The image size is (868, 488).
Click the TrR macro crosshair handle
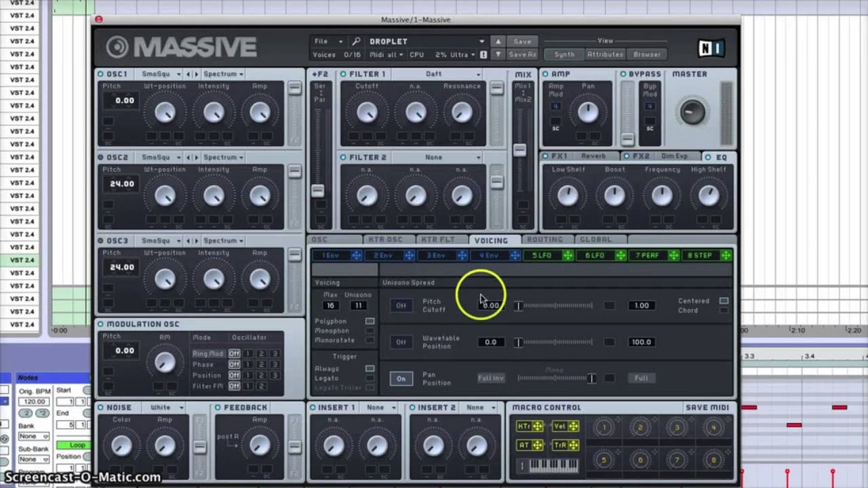tap(574, 445)
